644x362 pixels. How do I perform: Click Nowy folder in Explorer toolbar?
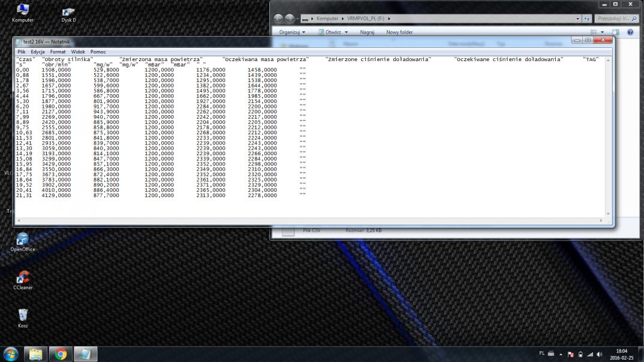[x=399, y=32]
